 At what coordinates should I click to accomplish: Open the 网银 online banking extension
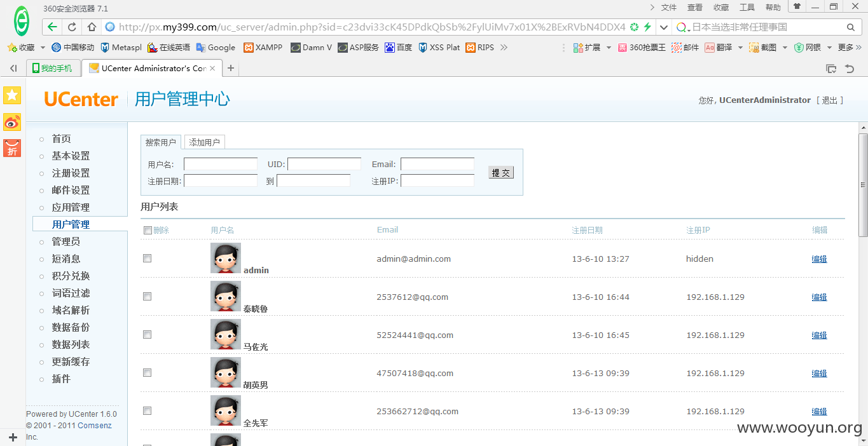click(808, 48)
